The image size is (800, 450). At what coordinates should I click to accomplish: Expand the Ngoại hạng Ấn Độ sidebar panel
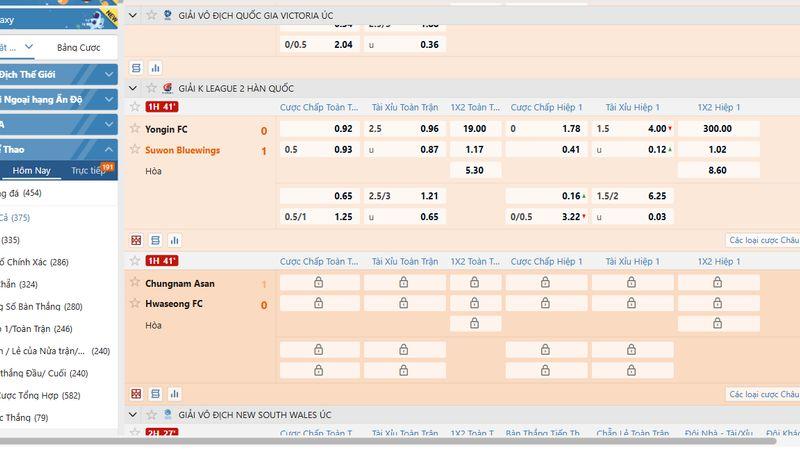tap(108, 99)
